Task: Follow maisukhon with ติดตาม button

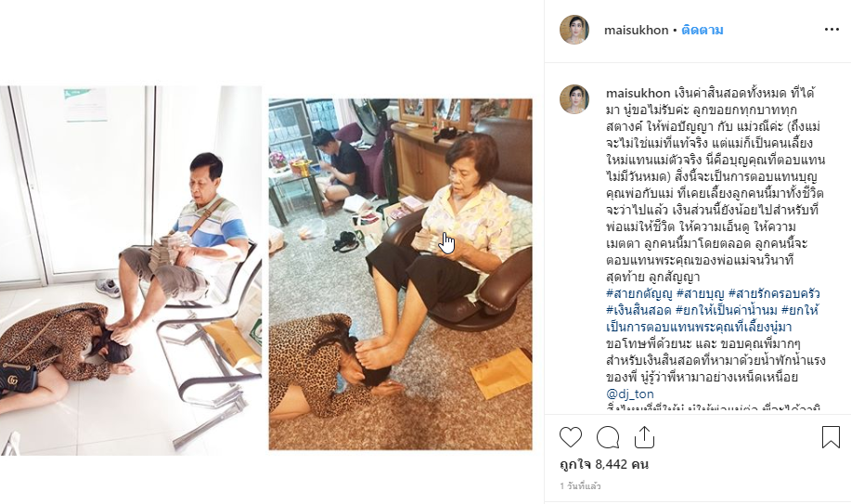Action: pyautogui.click(x=703, y=30)
